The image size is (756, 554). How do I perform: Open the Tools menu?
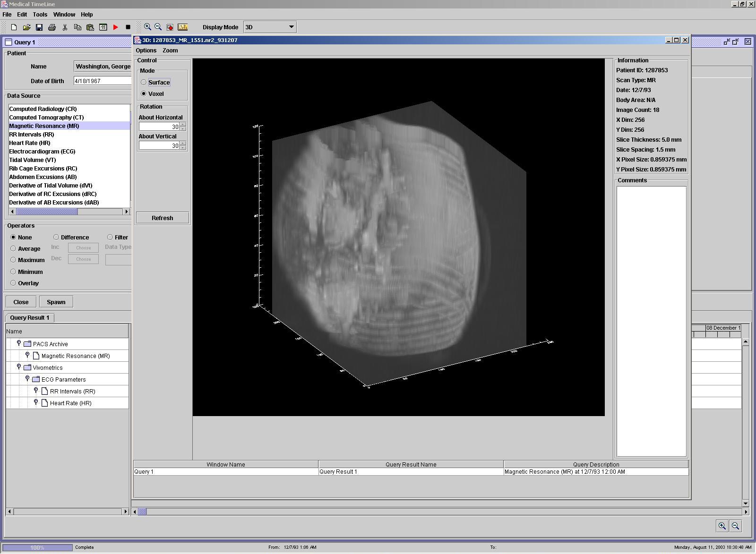click(40, 15)
